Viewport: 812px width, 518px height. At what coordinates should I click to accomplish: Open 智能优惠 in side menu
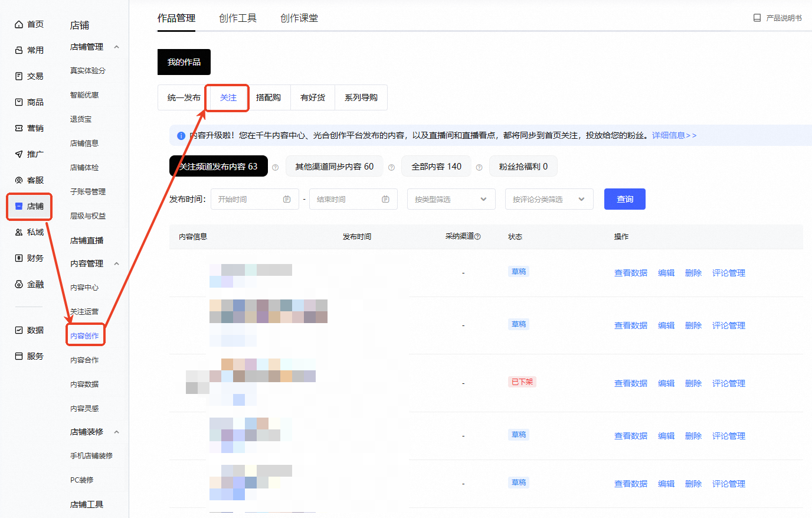click(x=84, y=95)
